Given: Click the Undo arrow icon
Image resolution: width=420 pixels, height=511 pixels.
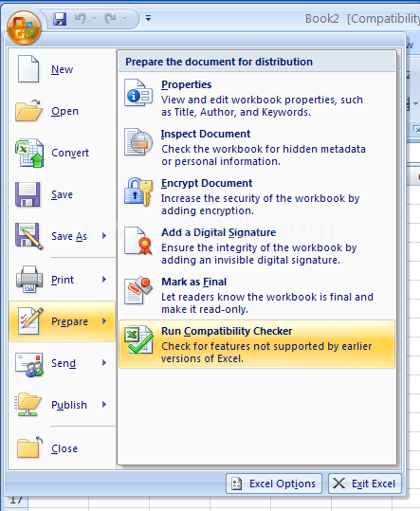Looking at the screenshot, I should point(81,19).
